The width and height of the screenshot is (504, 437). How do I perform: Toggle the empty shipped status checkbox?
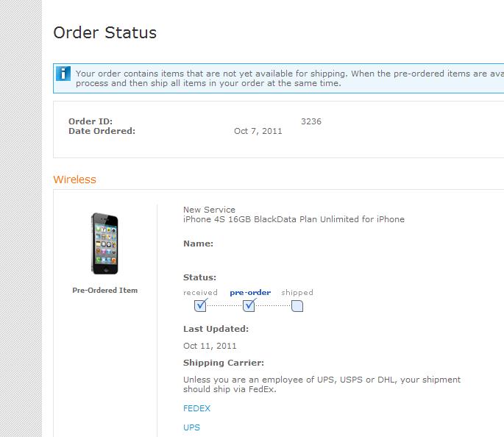(x=297, y=306)
